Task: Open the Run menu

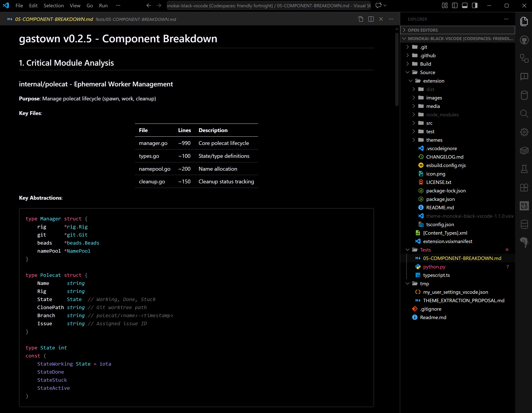Action: pos(103,5)
